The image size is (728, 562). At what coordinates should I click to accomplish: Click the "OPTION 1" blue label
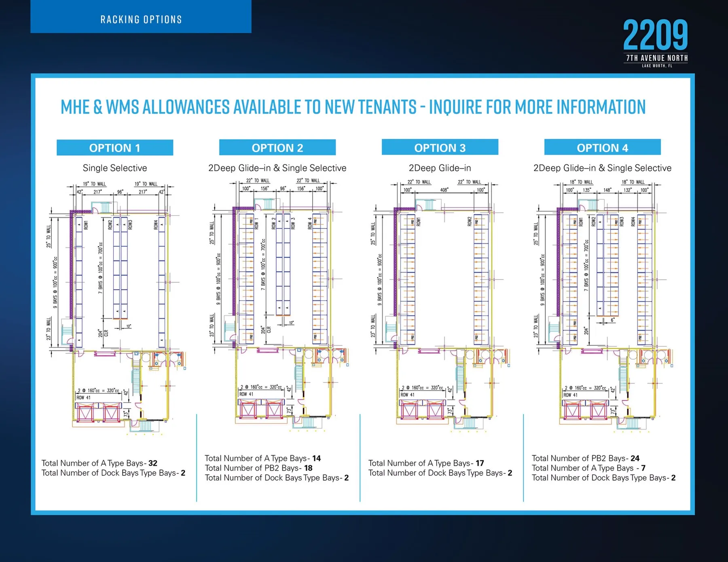[115, 148]
